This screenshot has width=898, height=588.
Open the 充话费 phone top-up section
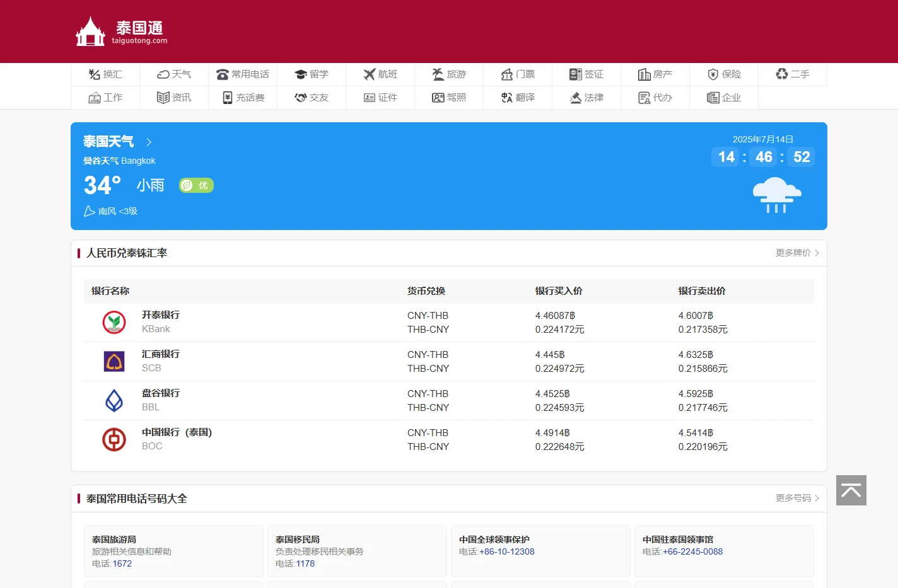[x=243, y=98]
